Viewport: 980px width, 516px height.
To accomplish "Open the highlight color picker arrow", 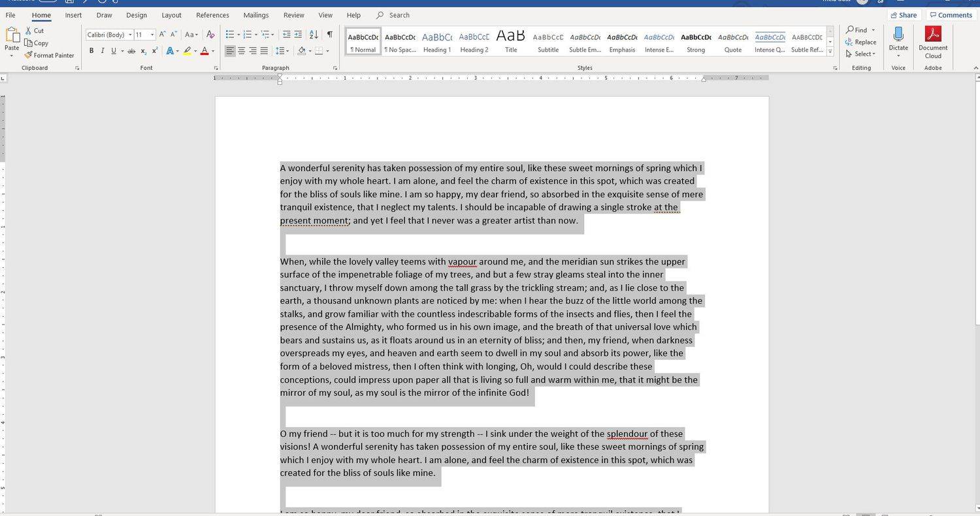I will click(x=195, y=51).
